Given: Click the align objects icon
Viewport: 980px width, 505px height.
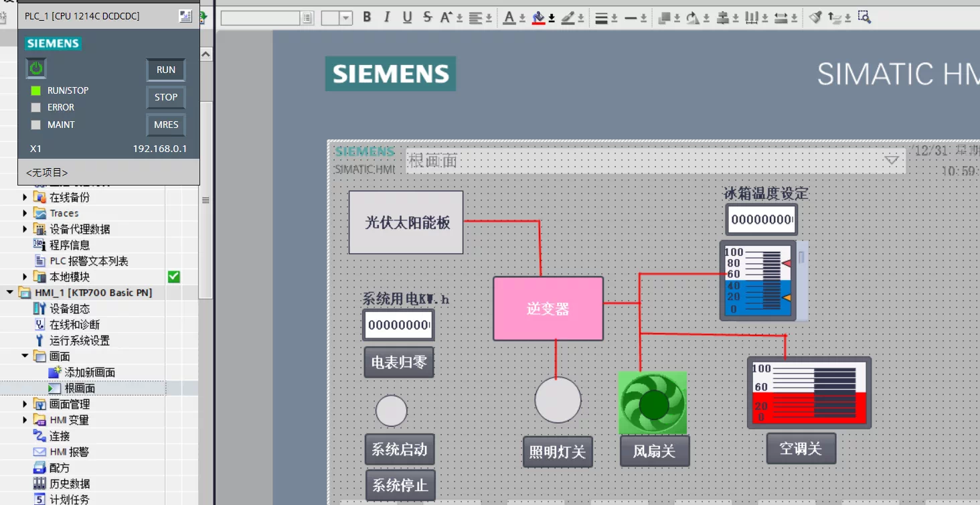Looking at the screenshot, I should 722,18.
